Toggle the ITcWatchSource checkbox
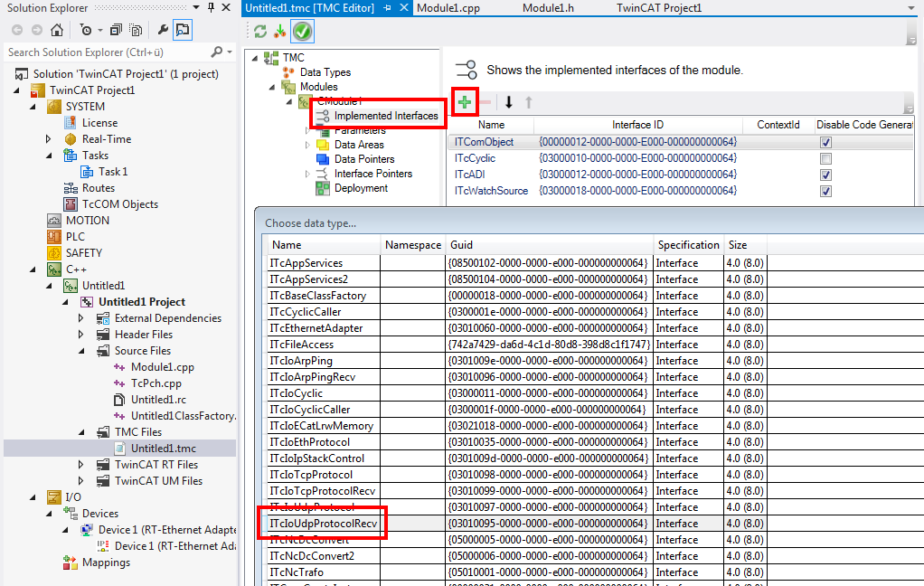924x586 pixels. coord(825,191)
